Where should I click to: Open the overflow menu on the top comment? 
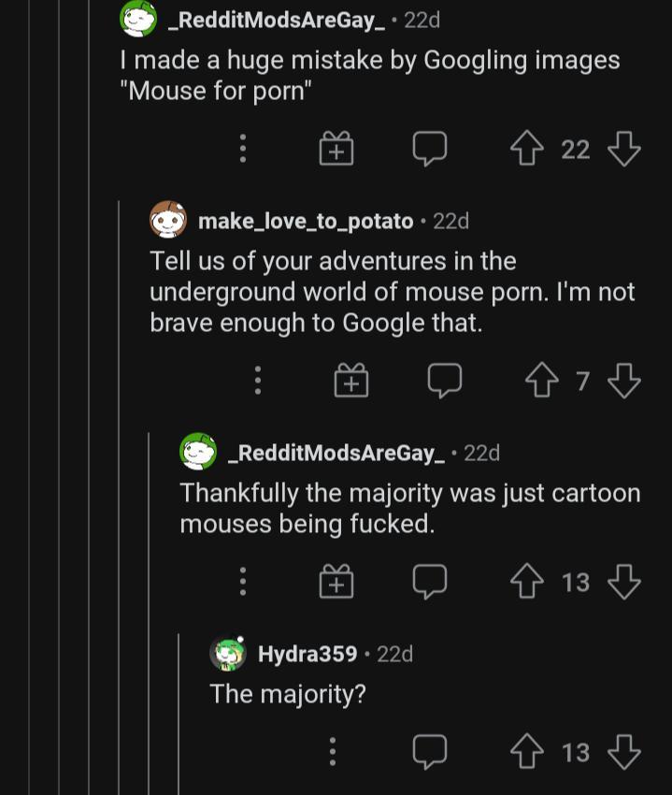coord(244,148)
